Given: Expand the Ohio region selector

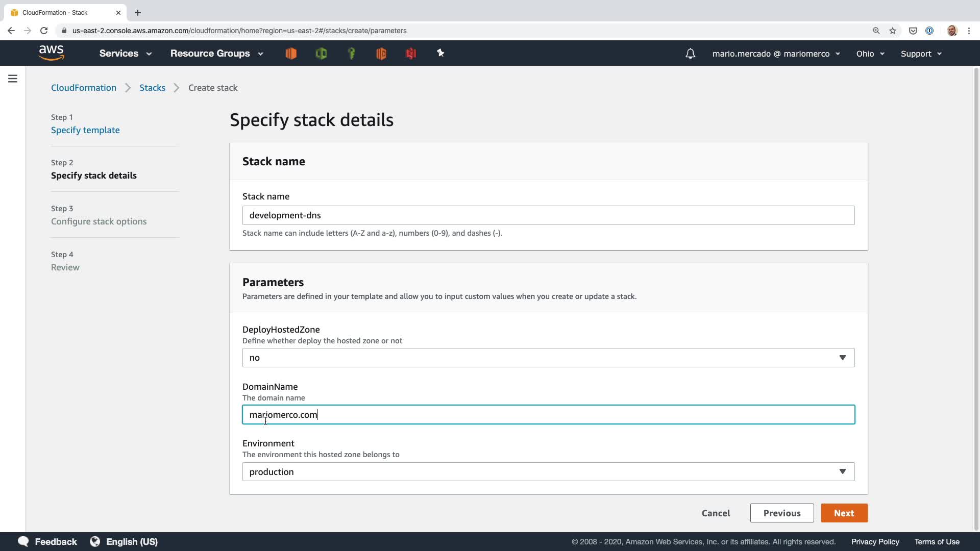Looking at the screenshot, I should [x=870, y=54].
